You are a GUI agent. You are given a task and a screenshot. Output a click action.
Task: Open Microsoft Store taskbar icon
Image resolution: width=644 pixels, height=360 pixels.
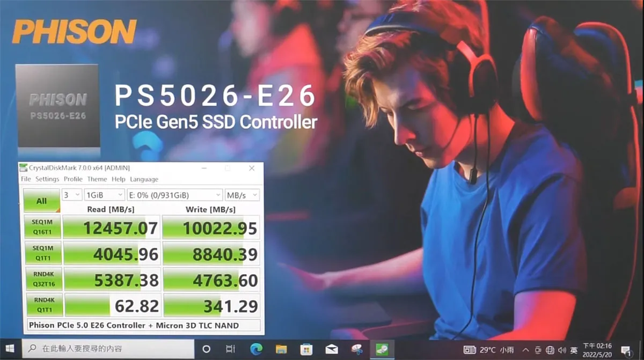[x=306, y=349]
